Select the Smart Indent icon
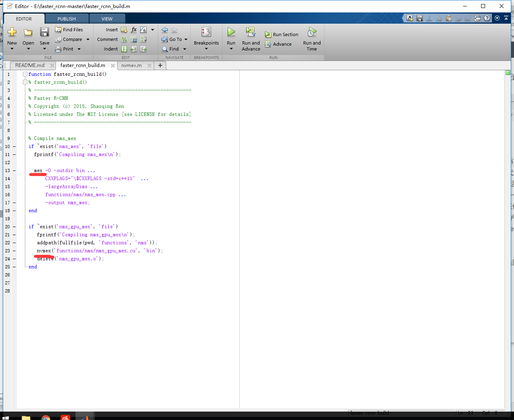The image size is (514, 420). coord(124,49)
